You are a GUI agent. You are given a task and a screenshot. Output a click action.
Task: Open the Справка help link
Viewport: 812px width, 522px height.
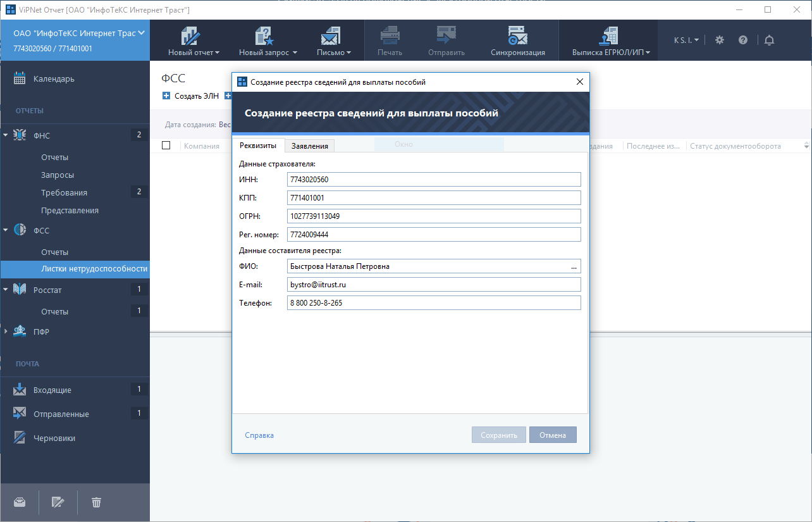(x=259, y=435)
